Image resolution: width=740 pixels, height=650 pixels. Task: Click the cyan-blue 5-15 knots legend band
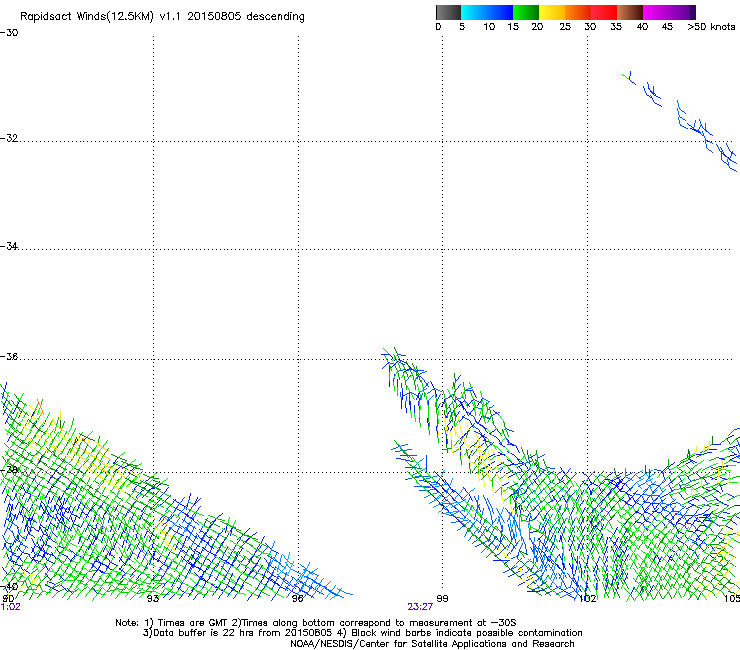(487, 12)
